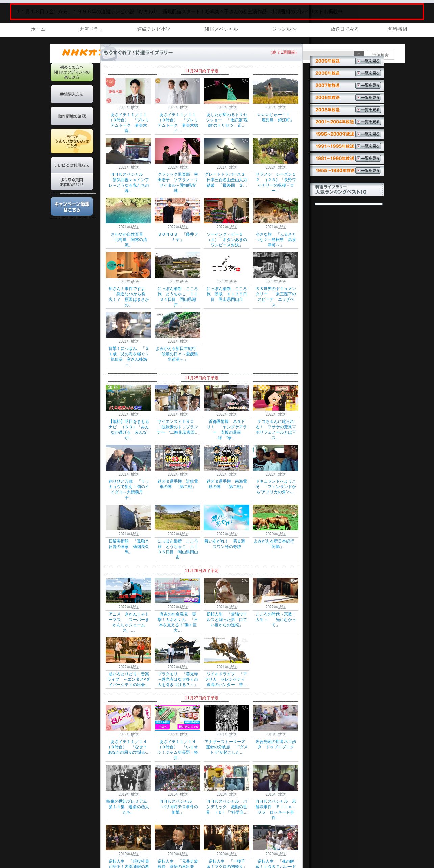Select 無料番組 in the navigation bar
The height and width of the screenshot is (868, 434).
pos(397,29)
